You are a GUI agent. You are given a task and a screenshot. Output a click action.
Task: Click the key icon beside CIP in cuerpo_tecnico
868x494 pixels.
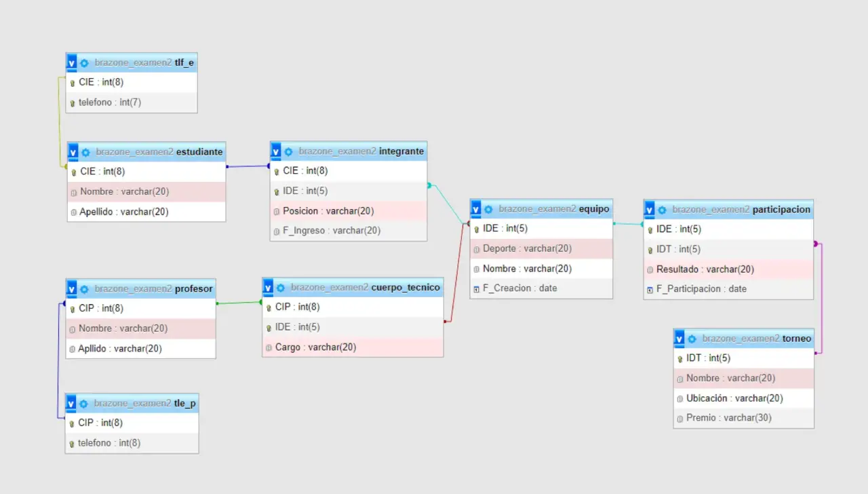269,308
